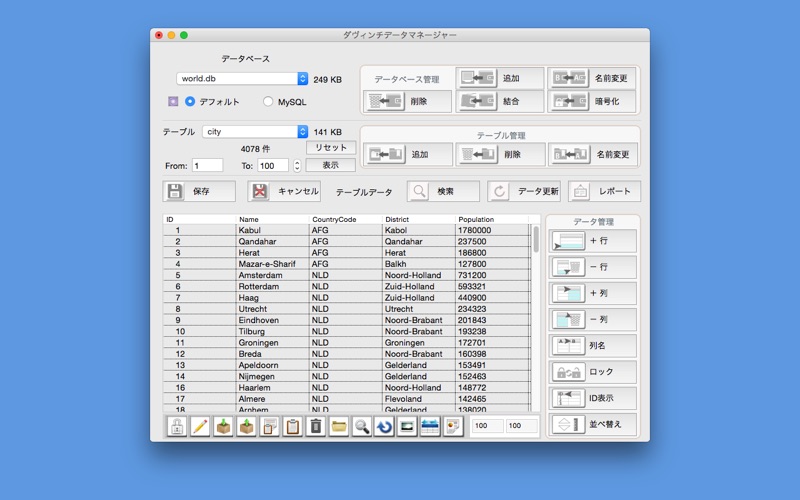Add a column with the + 列 button
The width and height of the screenshot is (800, 500).
(593, 293)
